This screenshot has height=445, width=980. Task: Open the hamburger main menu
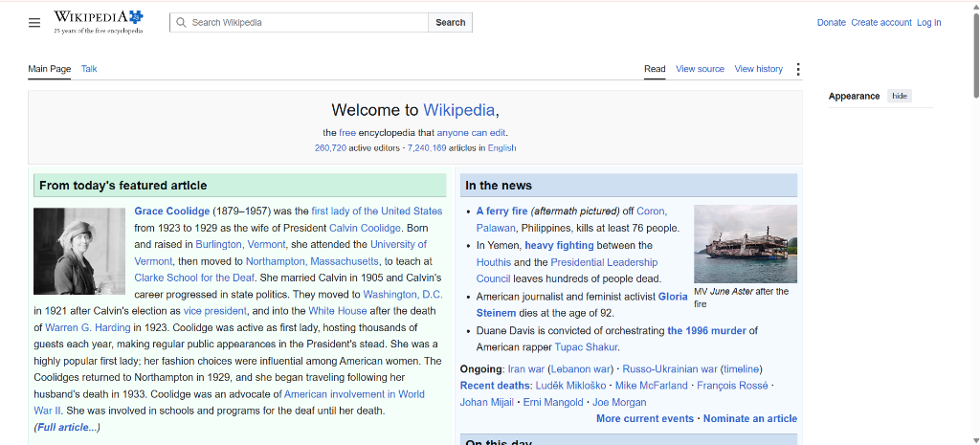pos(34,23)
